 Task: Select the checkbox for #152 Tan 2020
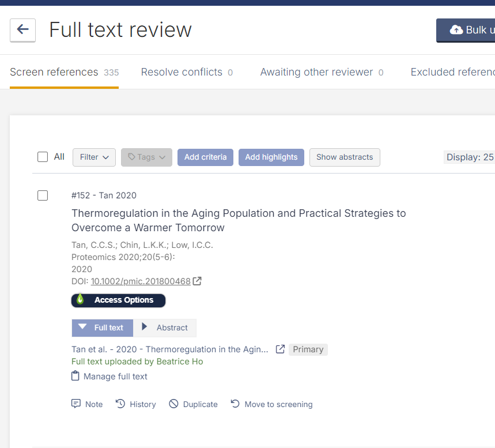click(x=43, y=195)
